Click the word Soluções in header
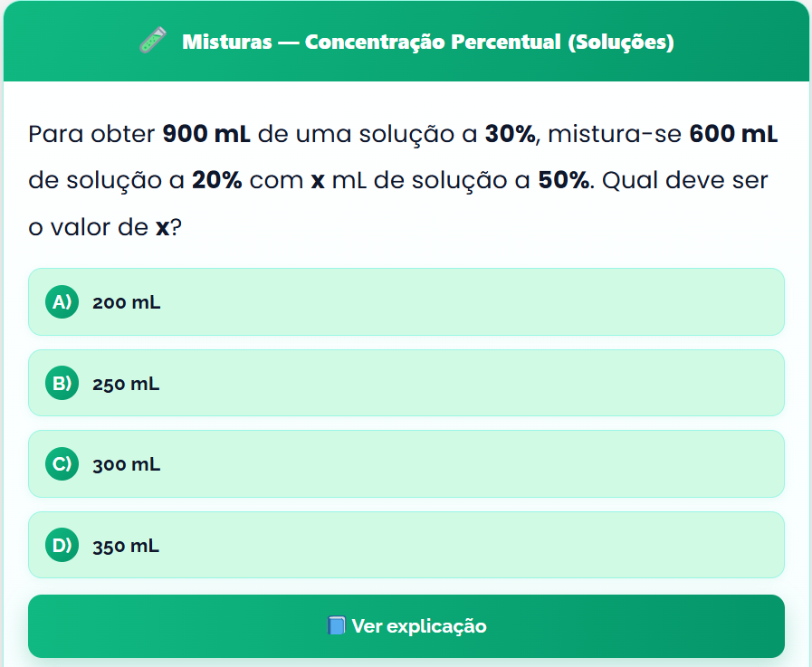The image size is (812, 667). pos(620,43)
